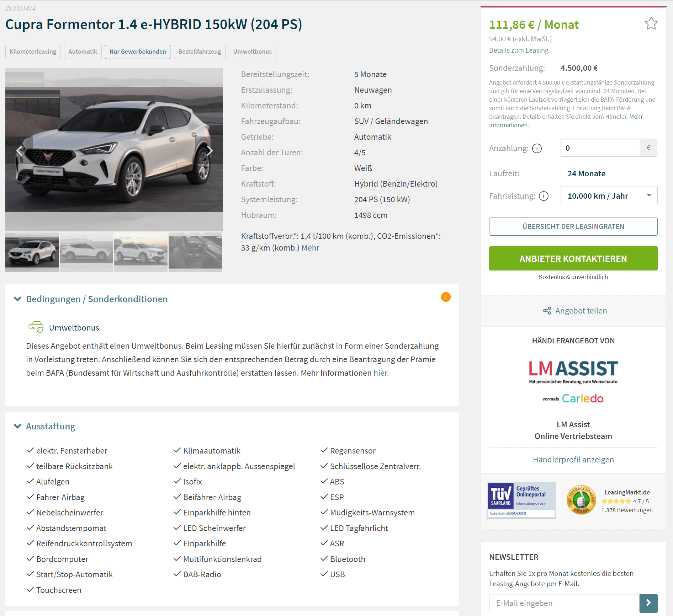Select the Automatik tag

(83, 52)
